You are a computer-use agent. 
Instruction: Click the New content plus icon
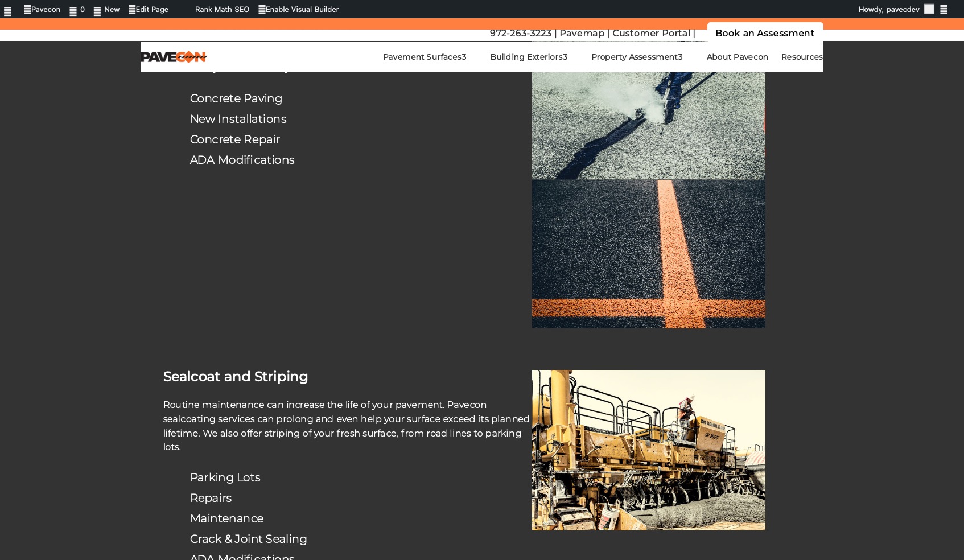97,10
